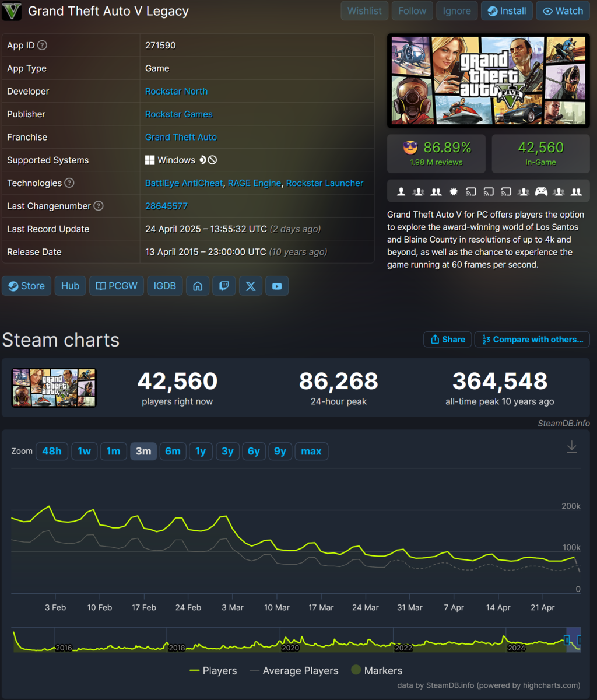The height and width of the screenshot is (700, 597).
Task: Click the chart download menu icon
Action: (572, 447)
